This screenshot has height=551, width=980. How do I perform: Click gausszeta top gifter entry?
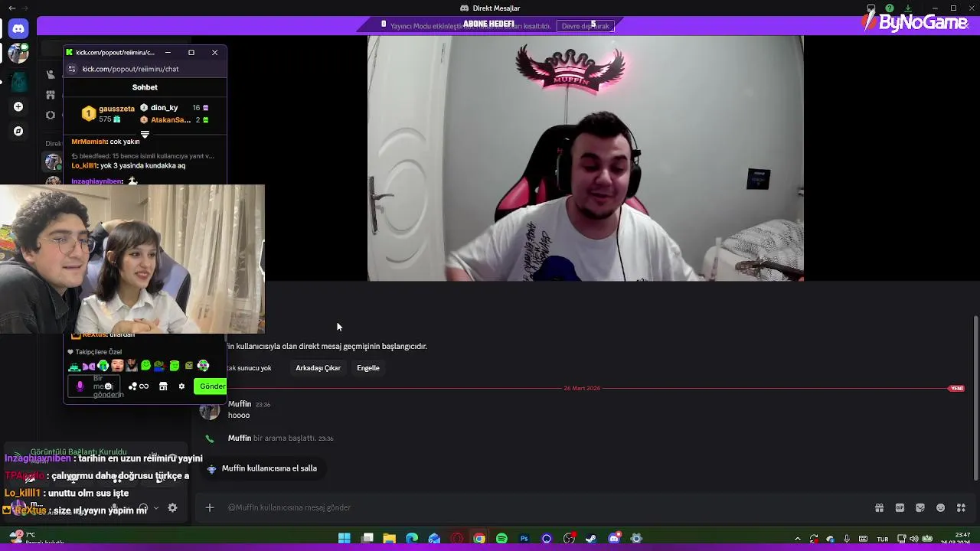point(108,114)
